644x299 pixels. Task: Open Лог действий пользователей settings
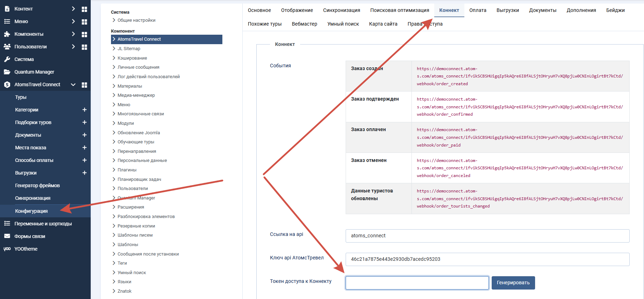148,77
